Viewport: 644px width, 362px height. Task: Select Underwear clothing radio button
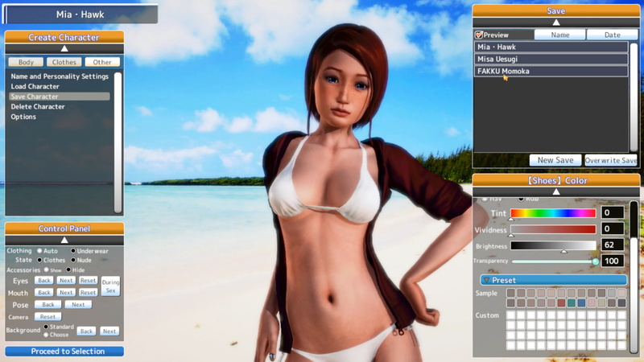tap(73, 251)
